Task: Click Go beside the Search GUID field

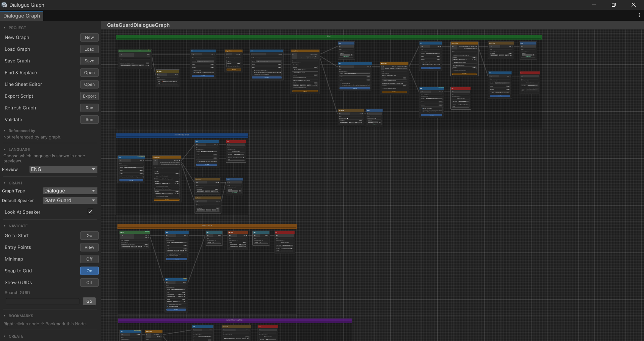Action: 89,301
